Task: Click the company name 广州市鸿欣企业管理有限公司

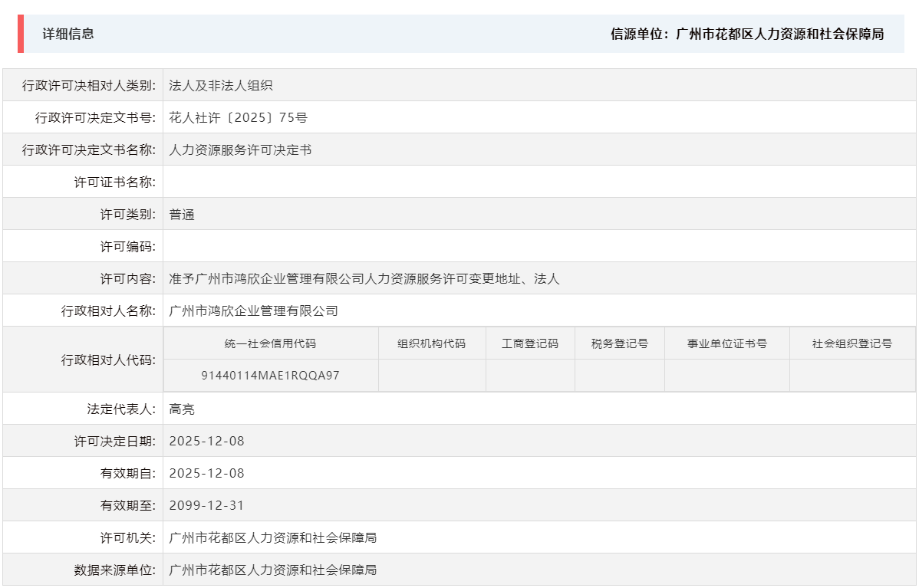Action: click(x=253, y=310)
